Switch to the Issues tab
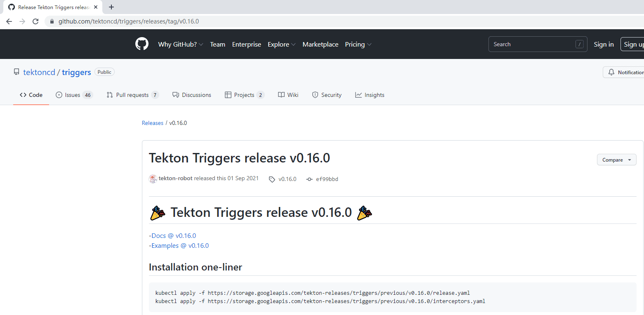 (74, 95)
